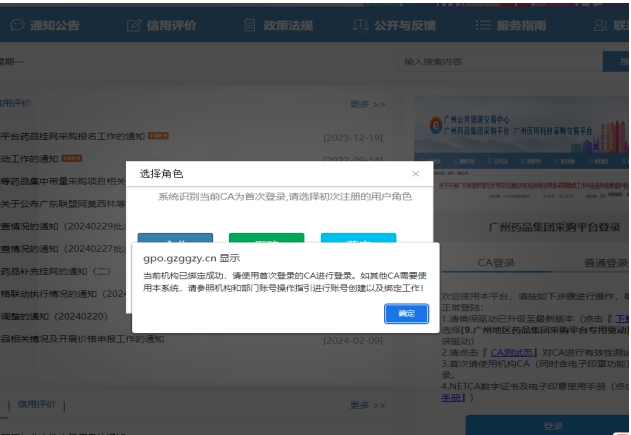The height and width of the screenshot is (435, 631).
Task: Open 更多 >> link in the bottom 信用评价 section
Action: (x=367, y=405)
